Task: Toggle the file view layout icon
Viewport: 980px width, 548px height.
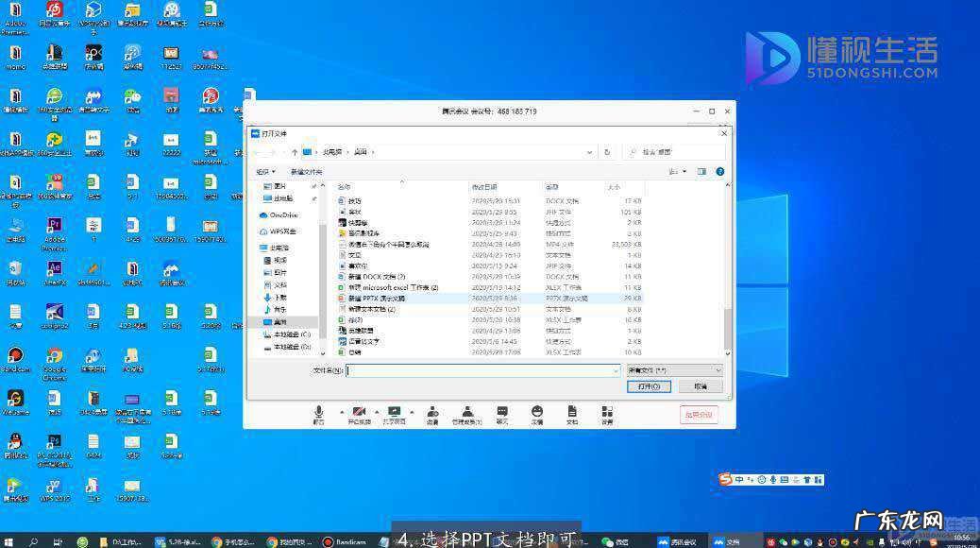Action: pyautogui.click(x=676, y=171)
